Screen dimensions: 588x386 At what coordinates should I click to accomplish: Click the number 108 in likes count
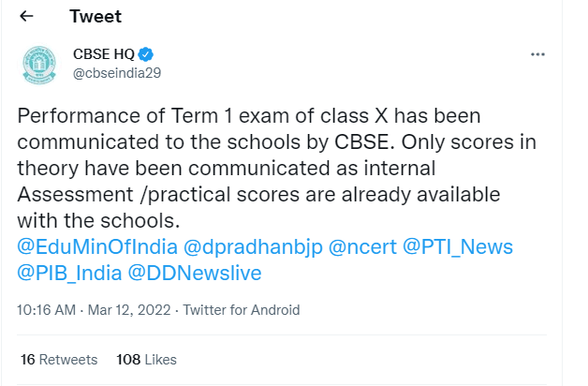coord(128,360)
